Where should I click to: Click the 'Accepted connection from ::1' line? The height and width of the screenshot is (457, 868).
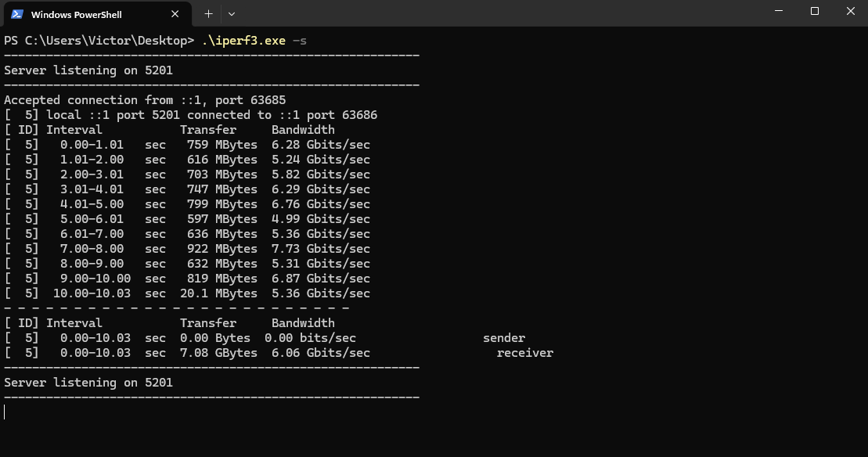click(x=145, y=100)
